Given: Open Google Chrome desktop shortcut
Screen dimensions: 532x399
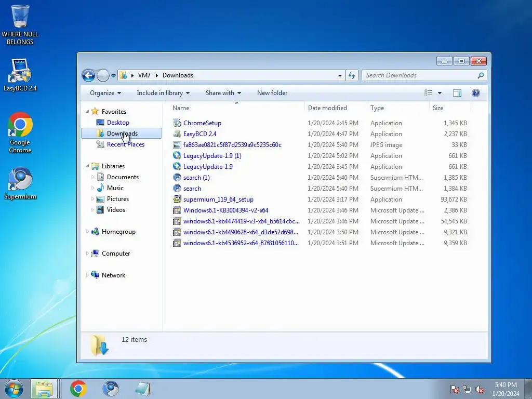Looking at the screenshot, I should coord(20,132).
